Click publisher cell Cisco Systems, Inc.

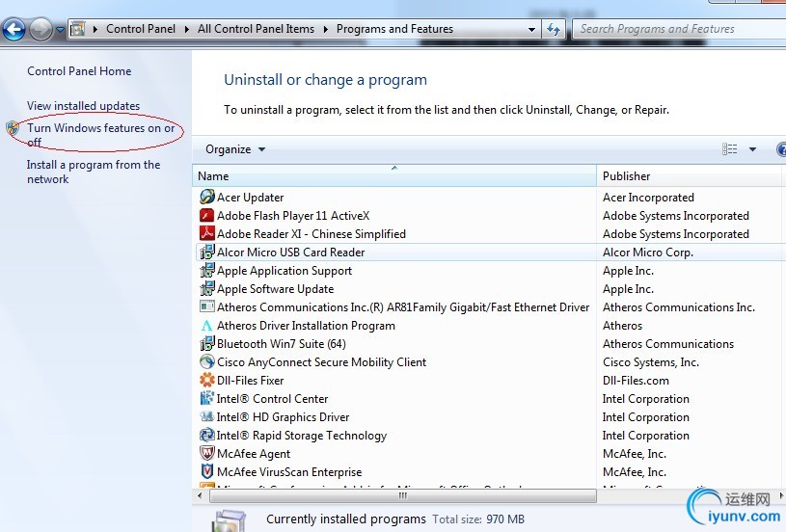(x=651, y=362)
